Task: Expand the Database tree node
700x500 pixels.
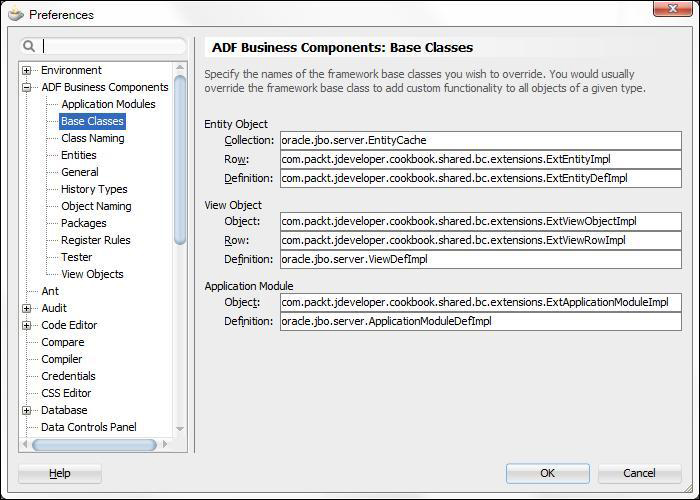Action: click(x=27, y=410)
